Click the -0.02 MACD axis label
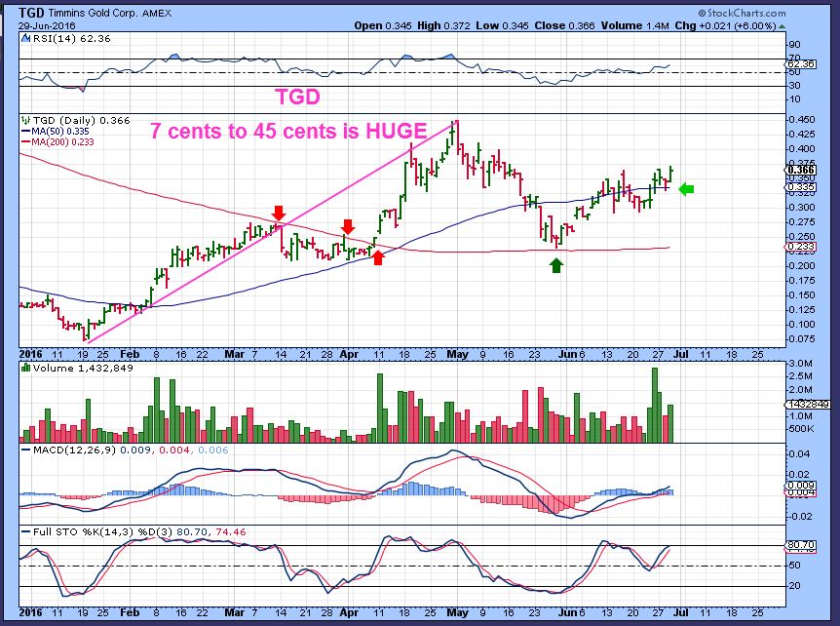Viewport: 840px width, 626px height. pos(800,516)
